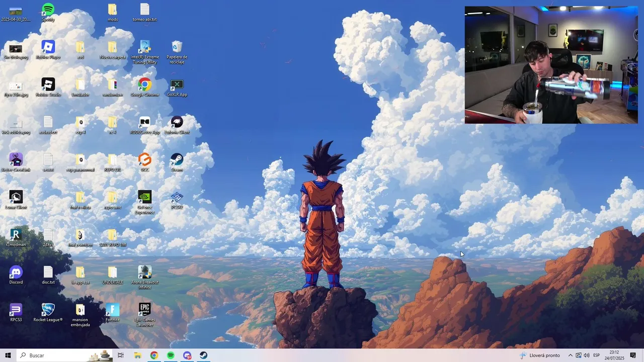Open the volume control in the tray
644x362 pixels.
pyautogui.click(x=586, y=355)
